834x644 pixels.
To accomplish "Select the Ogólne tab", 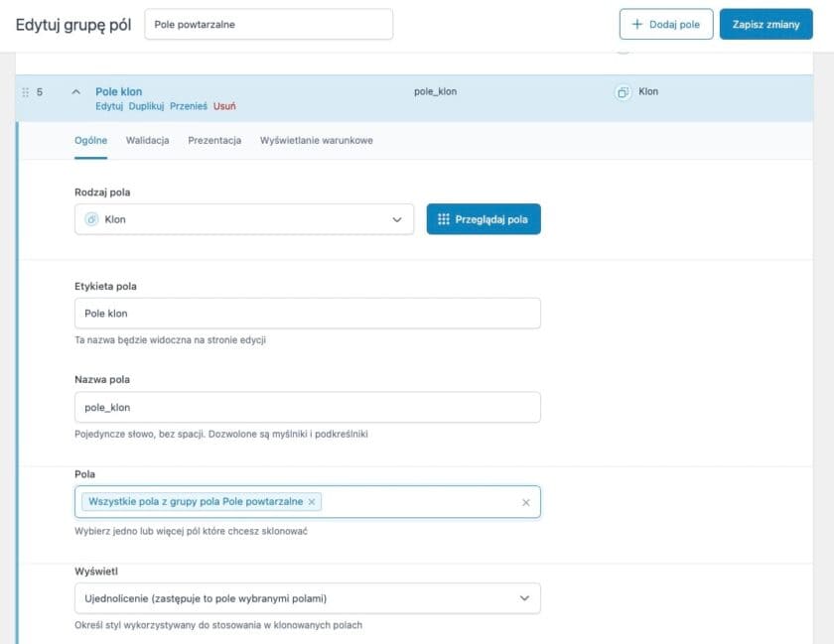I will click(x=91, y=140).
